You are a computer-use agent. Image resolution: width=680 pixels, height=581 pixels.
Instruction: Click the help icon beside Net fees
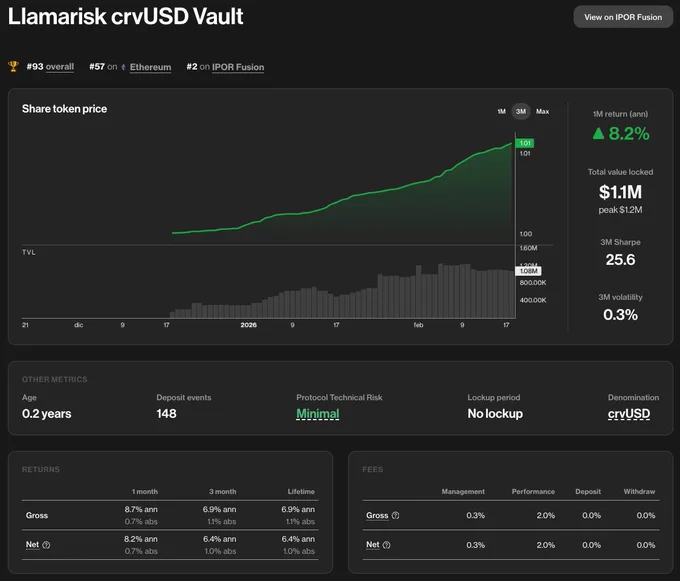click(x=386, y=545)
